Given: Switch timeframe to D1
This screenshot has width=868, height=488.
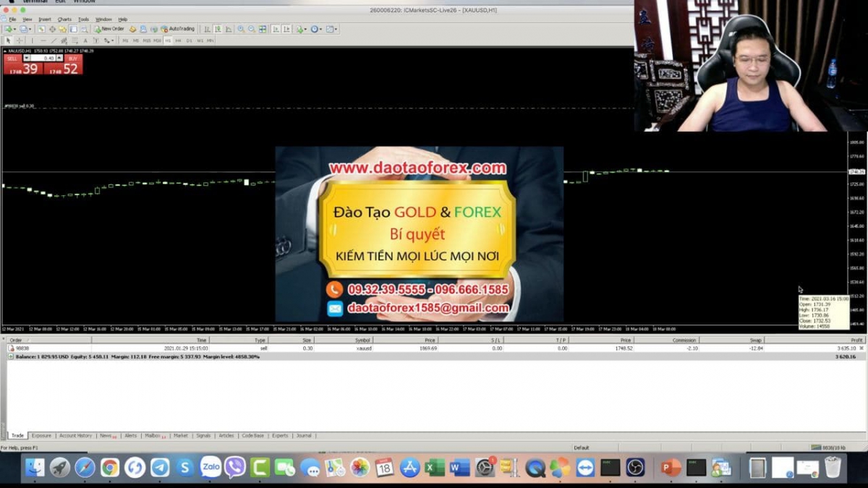Looking at the screenshot, I should [189, 40].
